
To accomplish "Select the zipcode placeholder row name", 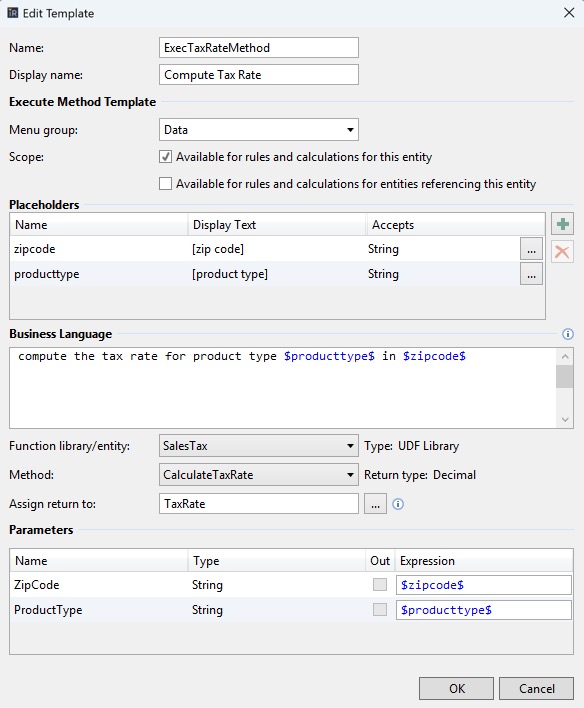I will 35,249.
